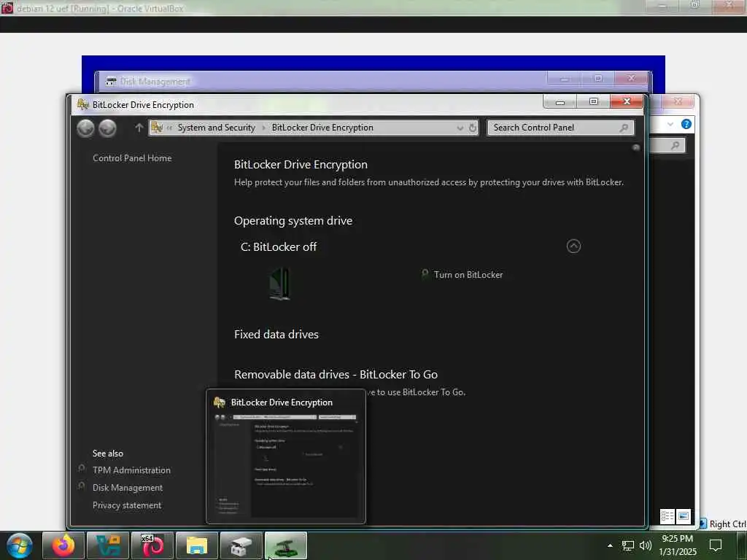Viewport: 747px width, 560px height.
Task: Click the magnifier icon in Search Control Panel
Action: pos(623,128)
